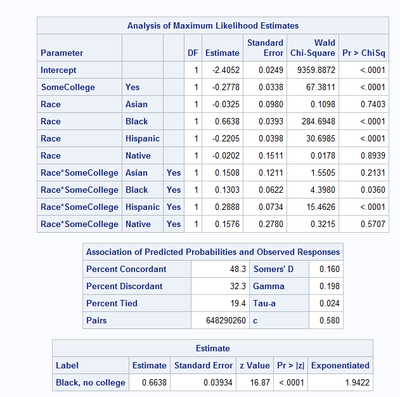
Task: Click the Wald Chi-Square column header
Action: [313, 48]
